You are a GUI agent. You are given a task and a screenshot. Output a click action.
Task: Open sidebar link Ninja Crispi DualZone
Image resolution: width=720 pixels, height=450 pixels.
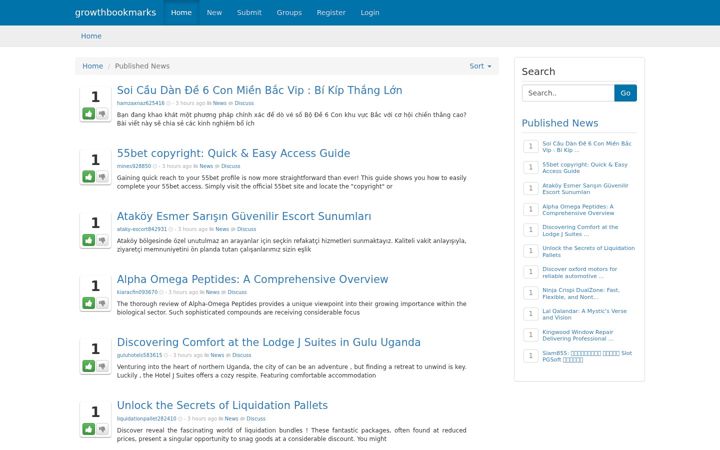pyautogui.click(x=581, y=293)
